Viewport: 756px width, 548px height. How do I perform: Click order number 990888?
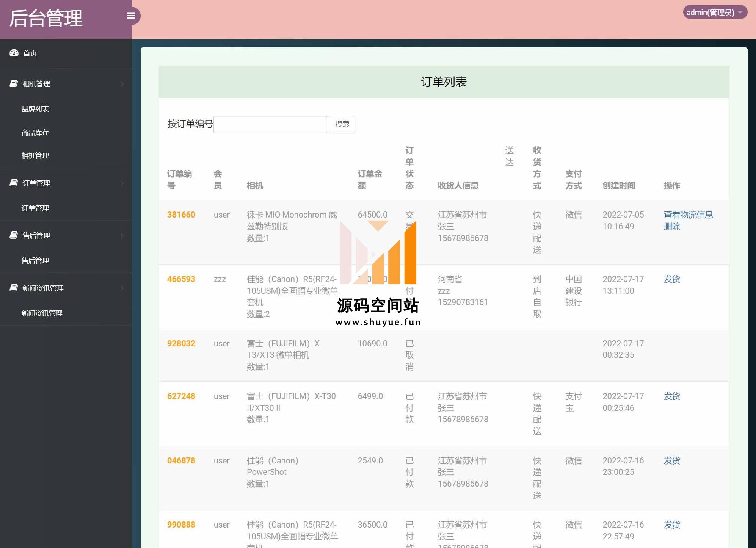(181, 525)
